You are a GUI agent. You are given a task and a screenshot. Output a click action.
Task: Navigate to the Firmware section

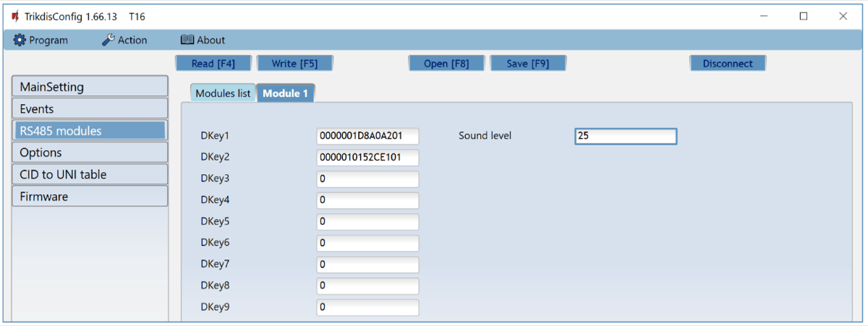point(90,196)
